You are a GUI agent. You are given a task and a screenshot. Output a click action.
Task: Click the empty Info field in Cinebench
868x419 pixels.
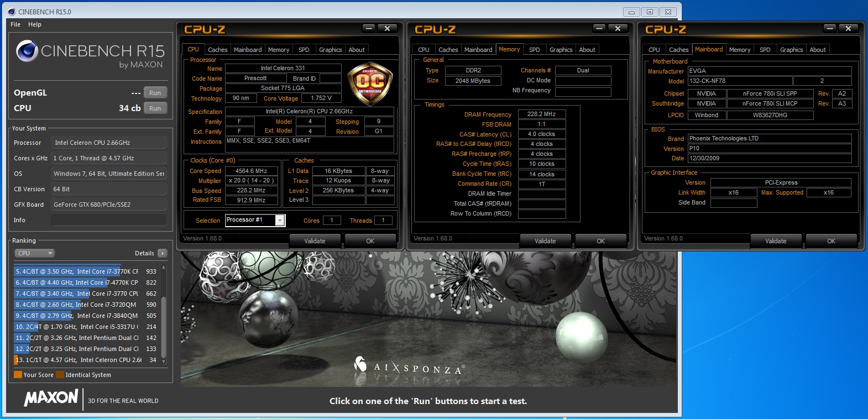[109, 220]
